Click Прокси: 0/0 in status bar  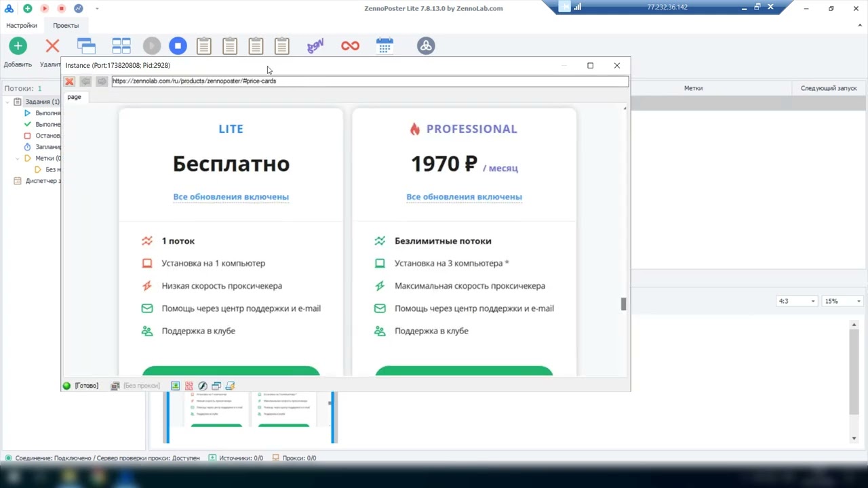pyautogui.click(x=294, y=458)
